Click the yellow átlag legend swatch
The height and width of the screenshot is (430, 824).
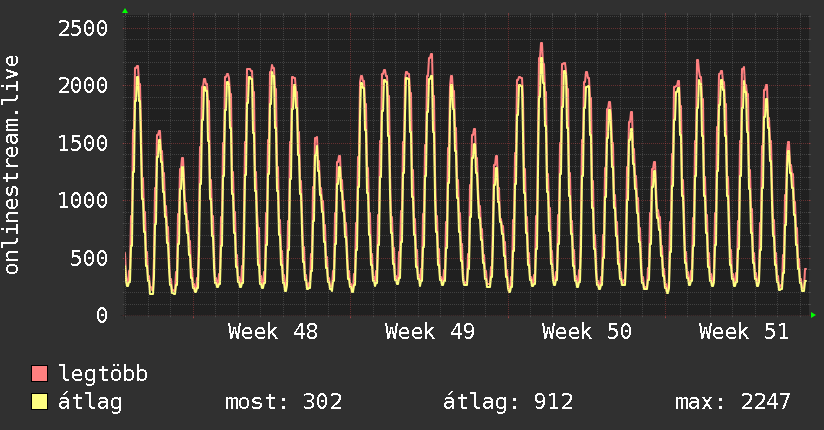(40, 402)
